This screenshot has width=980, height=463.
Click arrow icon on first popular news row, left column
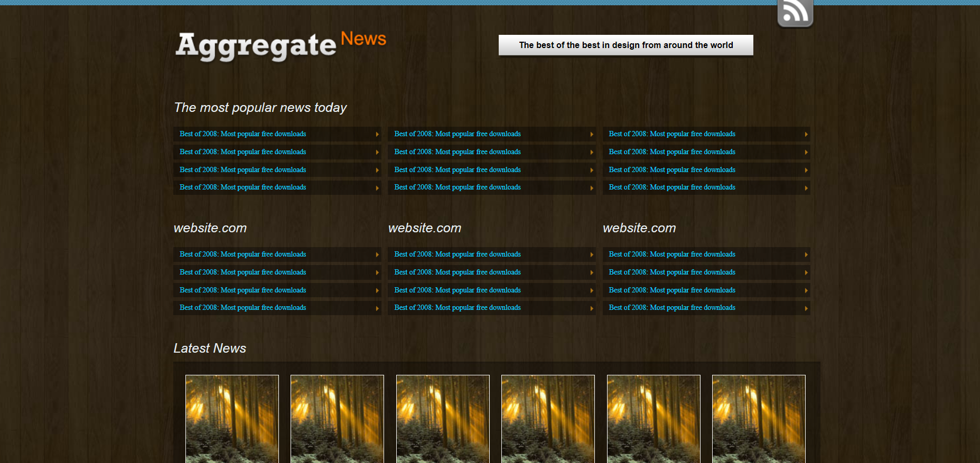click(377, 135)
